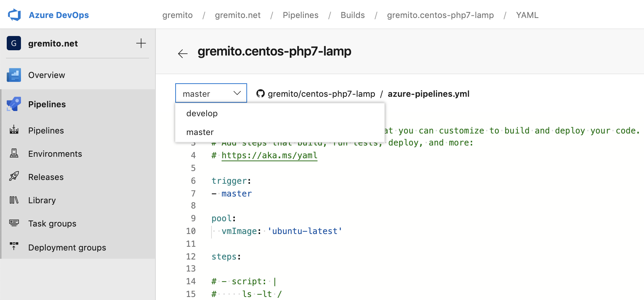Open Library via its books icon
Screen dimensions: 644x300
14,200
